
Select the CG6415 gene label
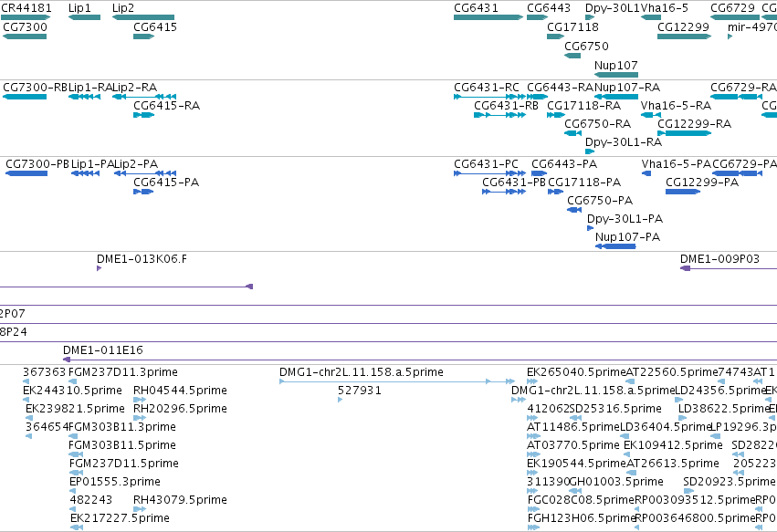pyautogui.click(x=155, y=26)
